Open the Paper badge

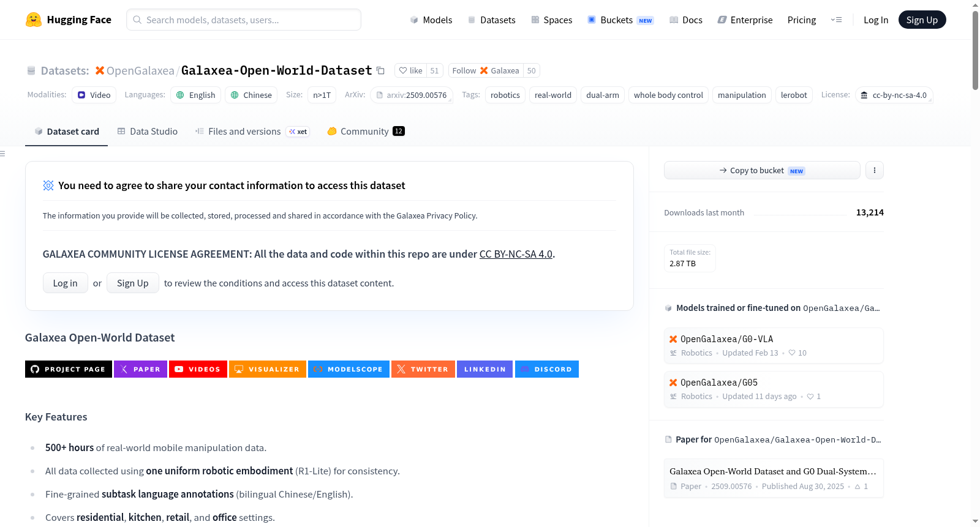coord(140,369)
